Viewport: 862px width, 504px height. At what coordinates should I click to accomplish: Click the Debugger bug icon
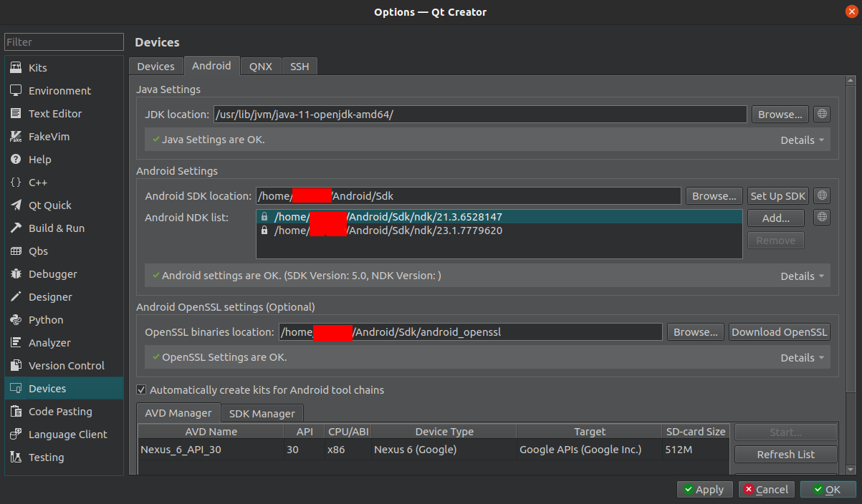click(16, 274)
